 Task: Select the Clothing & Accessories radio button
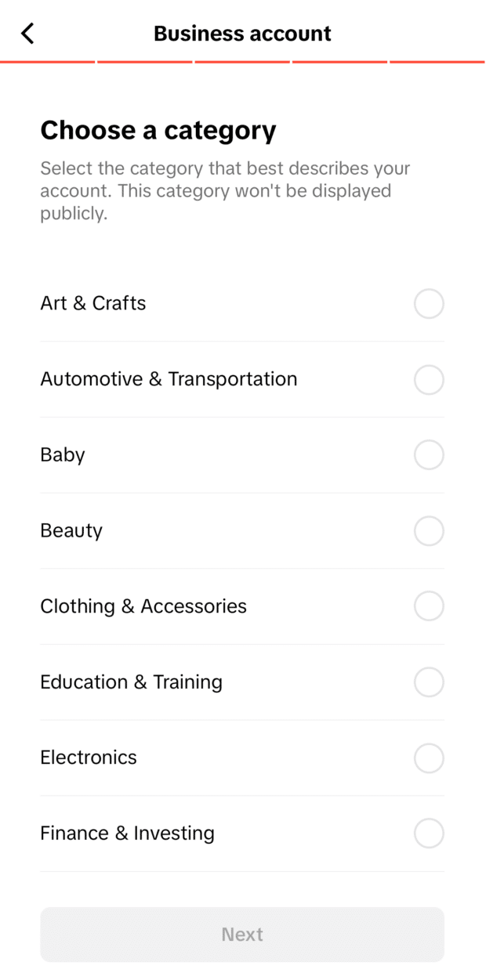click(429, 606)
